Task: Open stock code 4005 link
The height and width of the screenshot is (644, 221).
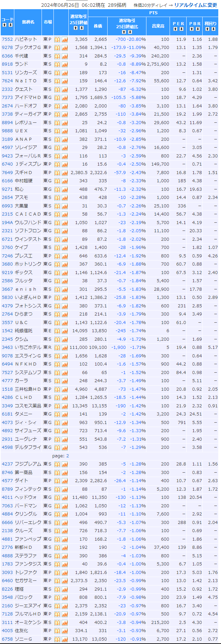Action: tap(7, 631)
